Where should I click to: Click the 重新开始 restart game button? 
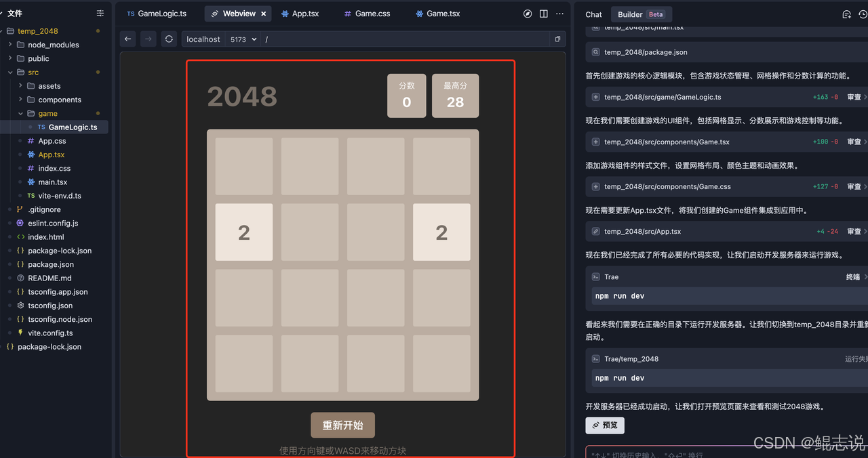(x=342, y=425)
